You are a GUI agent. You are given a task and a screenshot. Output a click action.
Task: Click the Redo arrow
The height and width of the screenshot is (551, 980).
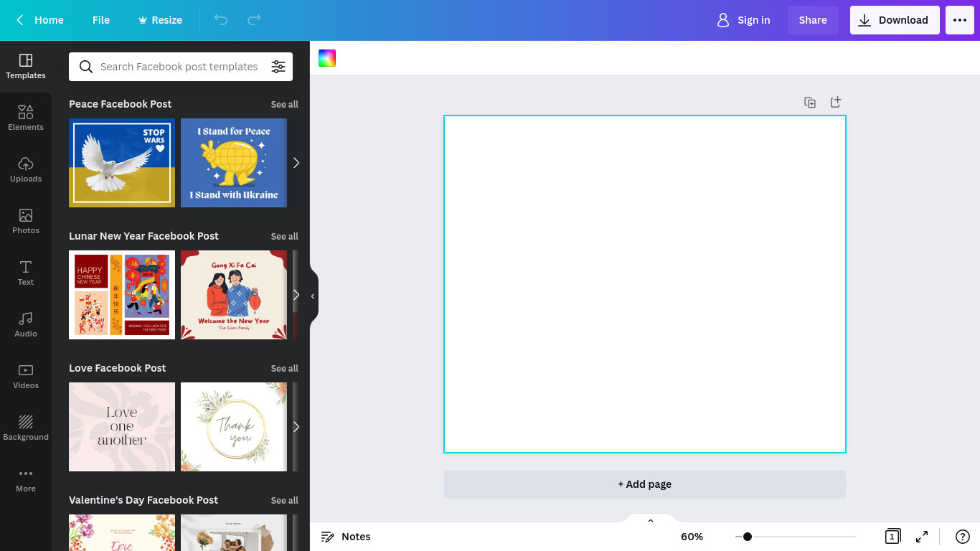point(254,20)
